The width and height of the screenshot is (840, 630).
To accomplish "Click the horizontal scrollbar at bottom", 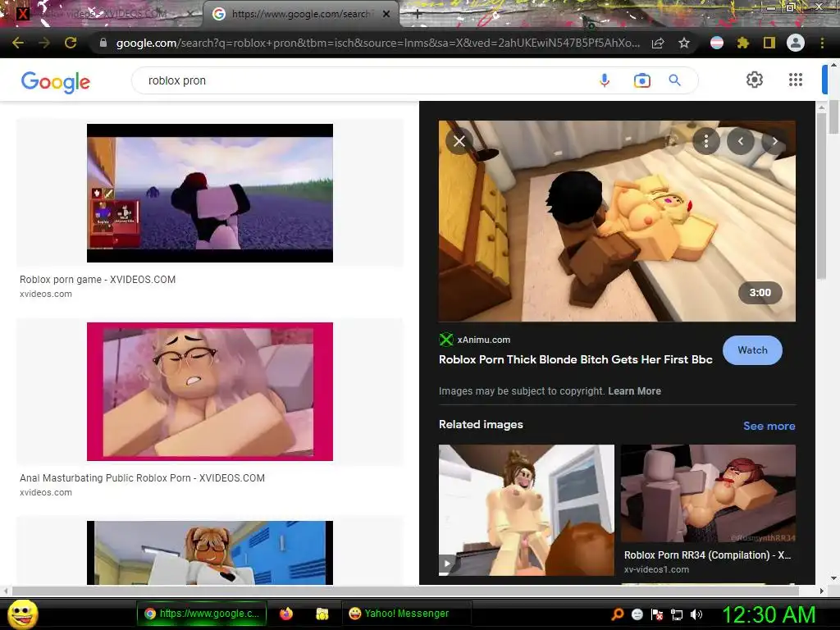I will pos(405,591).
